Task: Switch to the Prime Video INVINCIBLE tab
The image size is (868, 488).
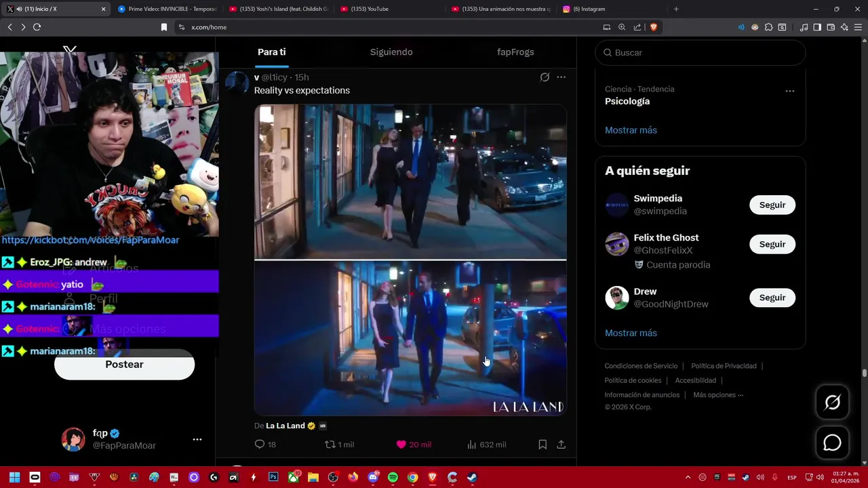Action: point(166,9)
